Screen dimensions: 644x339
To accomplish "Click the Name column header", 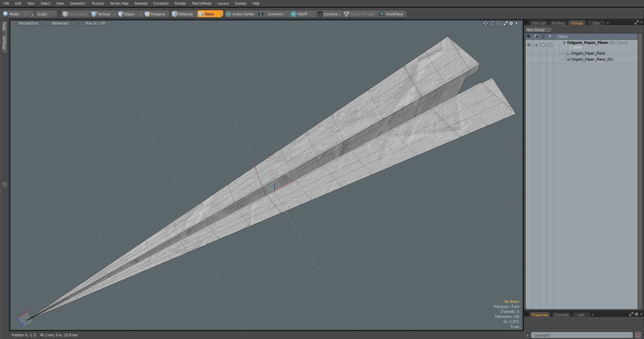I will pyautogui.click(x=596, y=36).
